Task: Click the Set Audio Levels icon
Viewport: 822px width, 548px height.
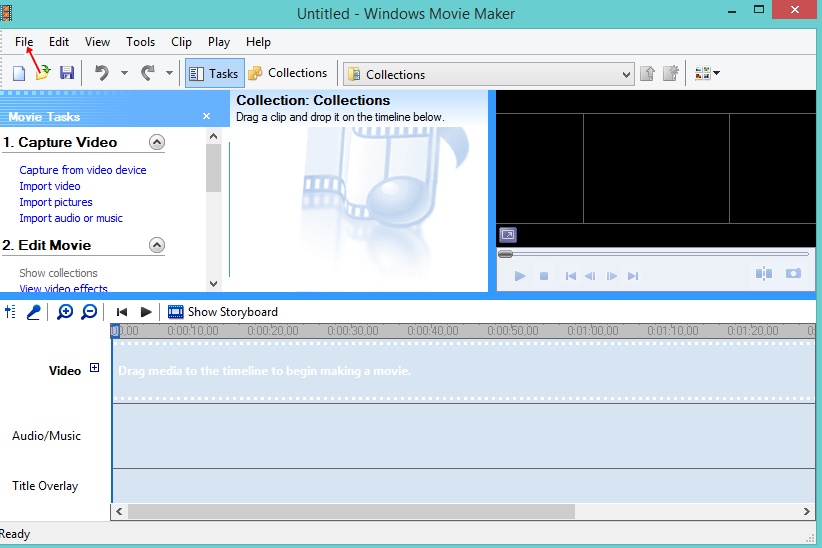Action: click(x=10, y=312)
